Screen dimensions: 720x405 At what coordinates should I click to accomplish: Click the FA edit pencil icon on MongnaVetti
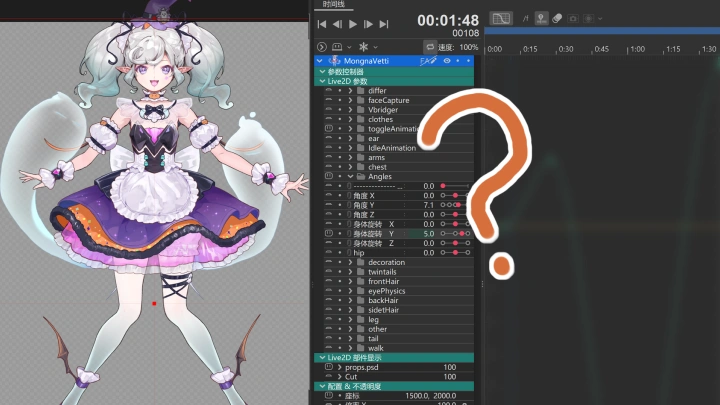coord(428,61)
